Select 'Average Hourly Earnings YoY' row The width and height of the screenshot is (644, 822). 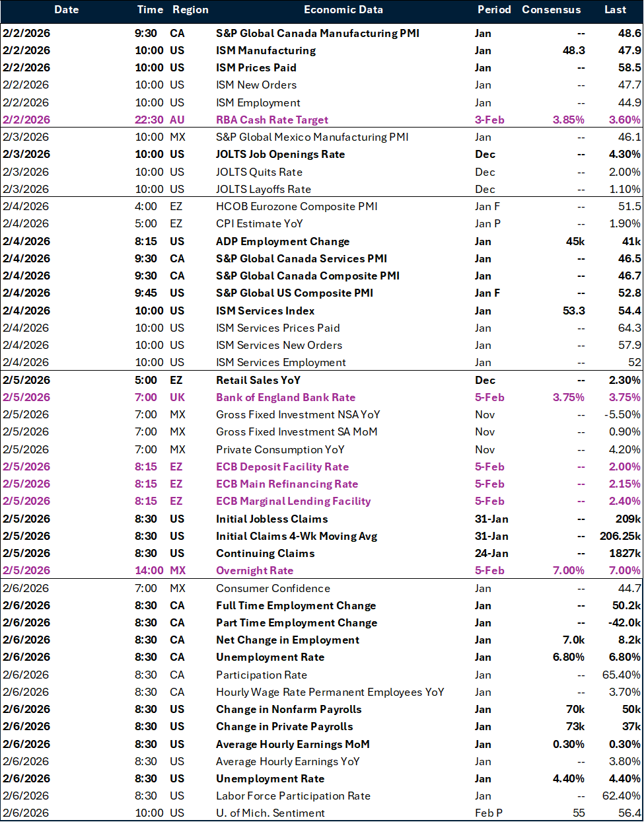tap(288, 761)
